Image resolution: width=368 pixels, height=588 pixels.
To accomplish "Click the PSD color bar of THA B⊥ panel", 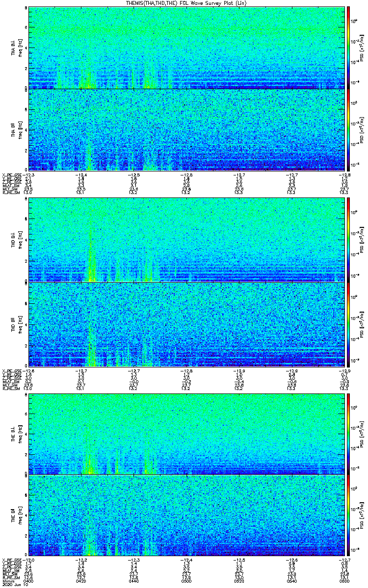I will pos(348,48).
